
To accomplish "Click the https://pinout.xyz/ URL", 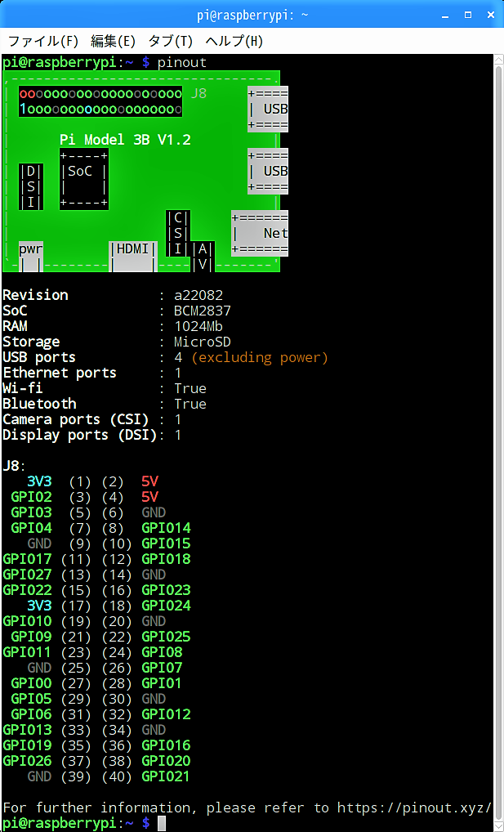I will (415, 807).
